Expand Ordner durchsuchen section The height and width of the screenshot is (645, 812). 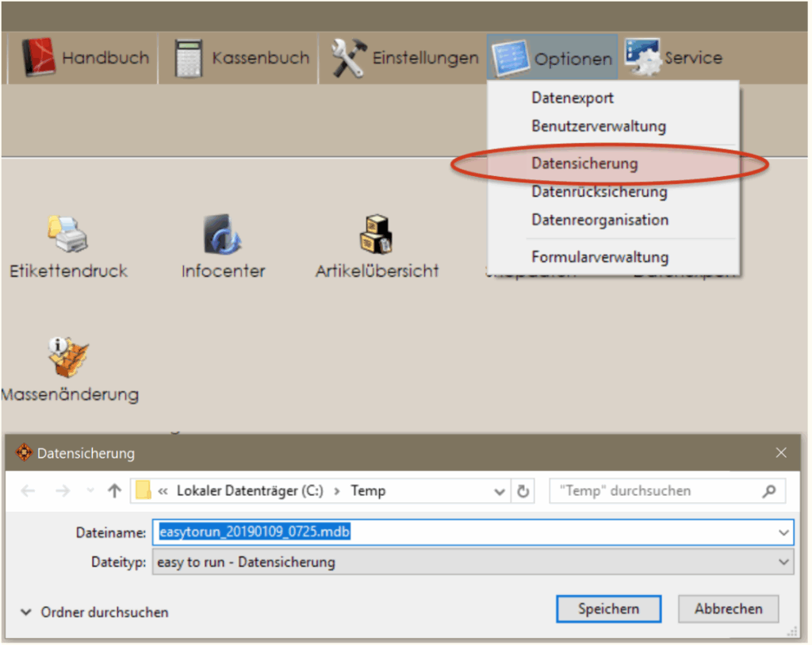[x=95, y=612]
